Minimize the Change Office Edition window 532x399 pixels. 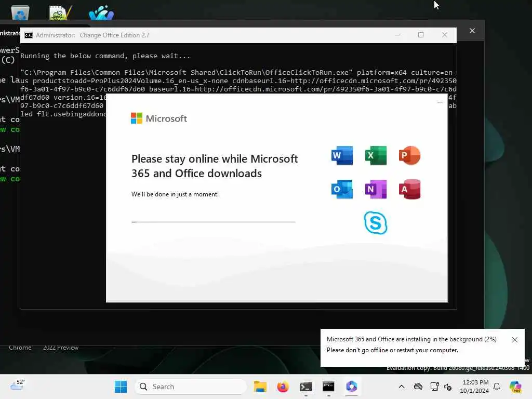pyautogui.click(x=397, y=35)
